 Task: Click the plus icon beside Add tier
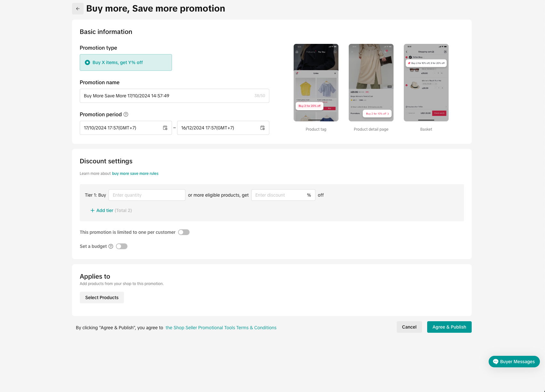[x=93, y=210]
